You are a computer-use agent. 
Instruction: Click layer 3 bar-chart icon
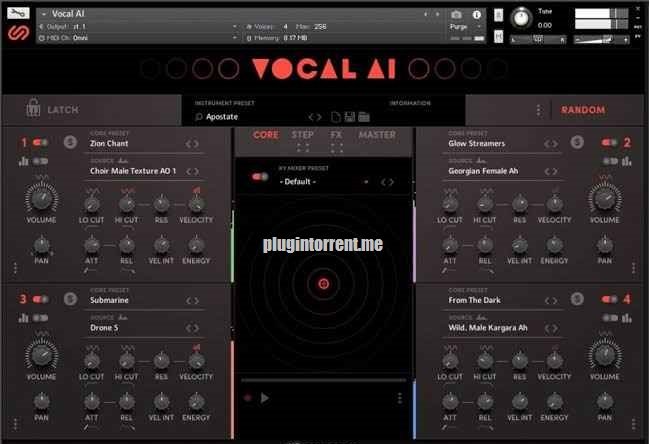click(23, 318)
